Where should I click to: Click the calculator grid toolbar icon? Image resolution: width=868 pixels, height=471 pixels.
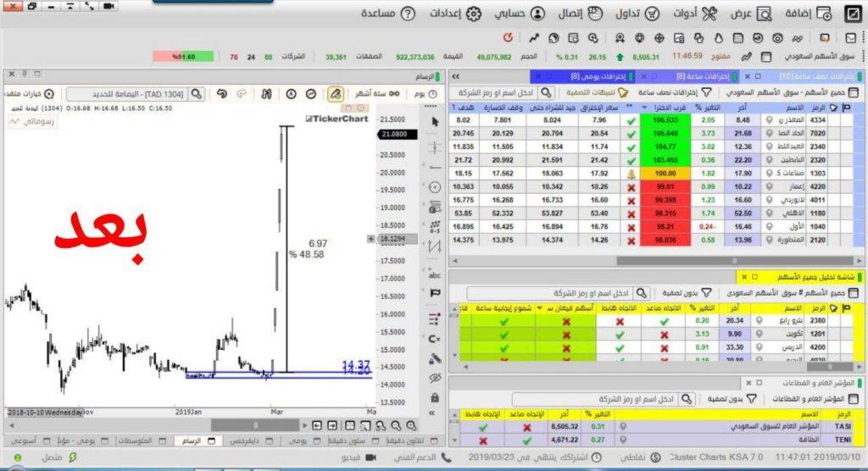[738, 38]
